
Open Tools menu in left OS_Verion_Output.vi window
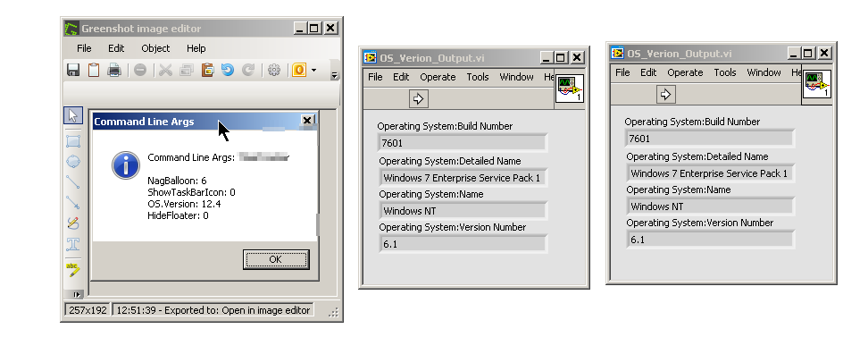pos(478,77)
